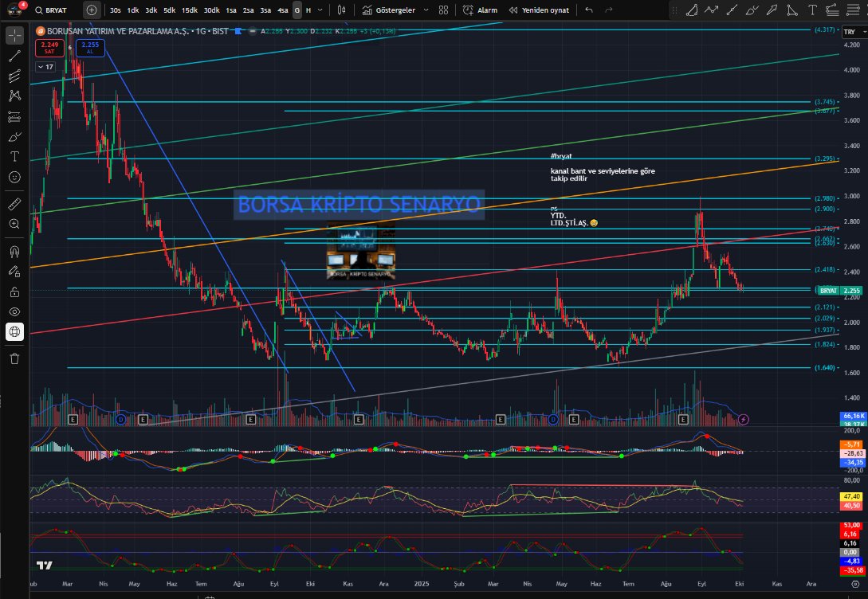The height and width of the screenshot is (599, 868).
Task: Open the layout grid selector
Action: coord(443,10)
